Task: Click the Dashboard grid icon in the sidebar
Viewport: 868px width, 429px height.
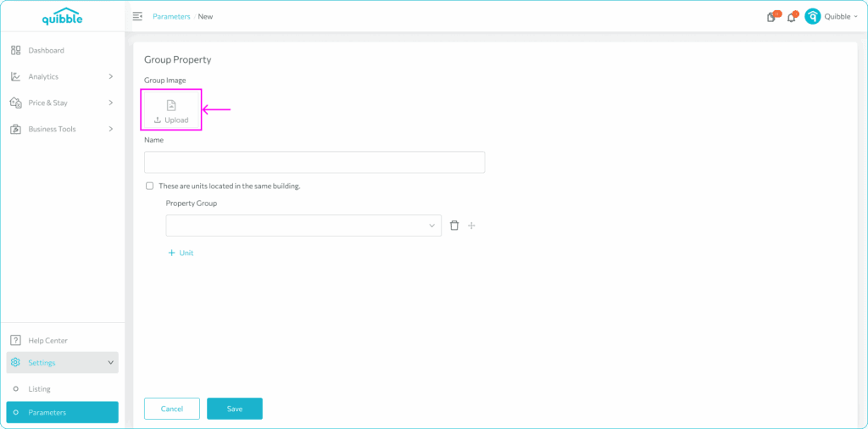Action: pyautogui.click(x=15, y=50)
